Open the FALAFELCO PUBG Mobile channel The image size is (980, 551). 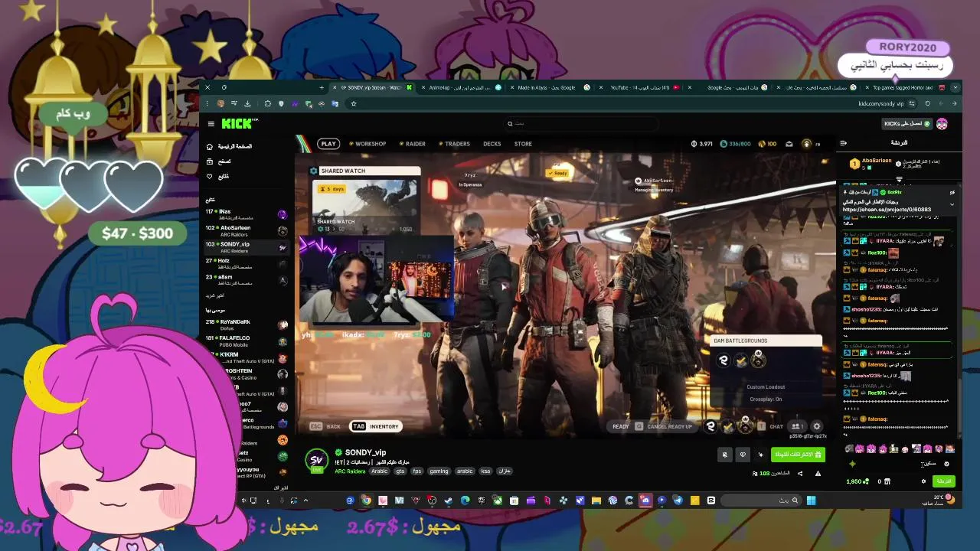point(246,341)
